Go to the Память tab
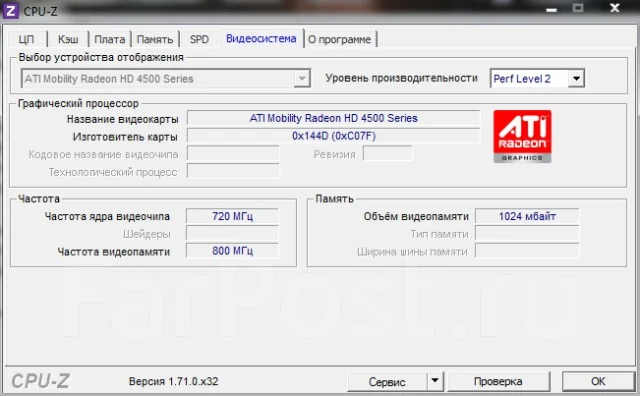This screenshot has width=640, height=396. [155, 39]
